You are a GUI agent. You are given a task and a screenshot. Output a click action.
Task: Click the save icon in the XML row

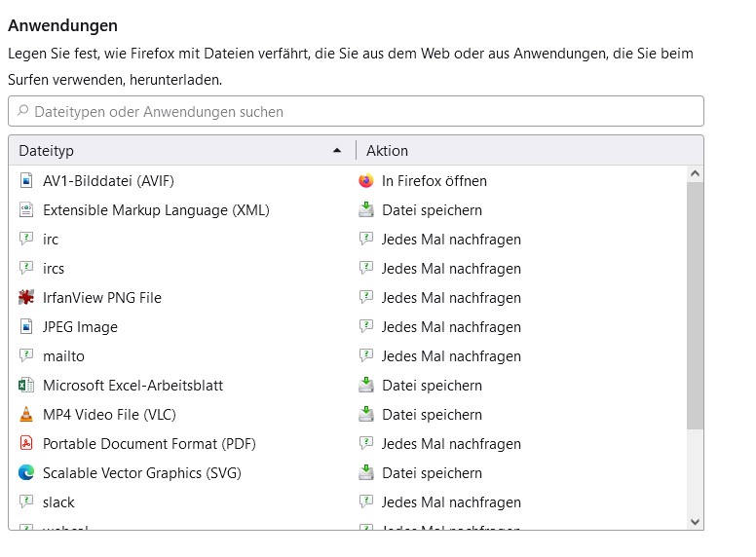[366, 210]
